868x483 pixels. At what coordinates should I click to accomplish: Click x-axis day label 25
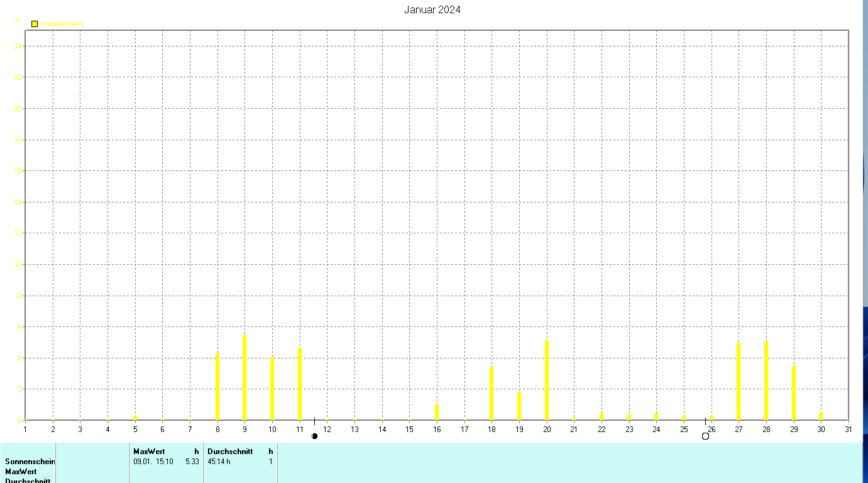coord(684,430)
